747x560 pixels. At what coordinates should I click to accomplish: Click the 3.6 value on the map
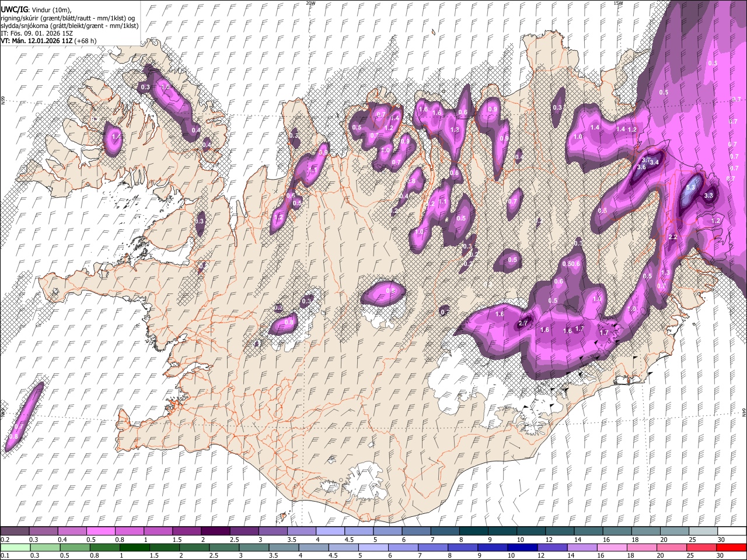[x=641, y=167]
